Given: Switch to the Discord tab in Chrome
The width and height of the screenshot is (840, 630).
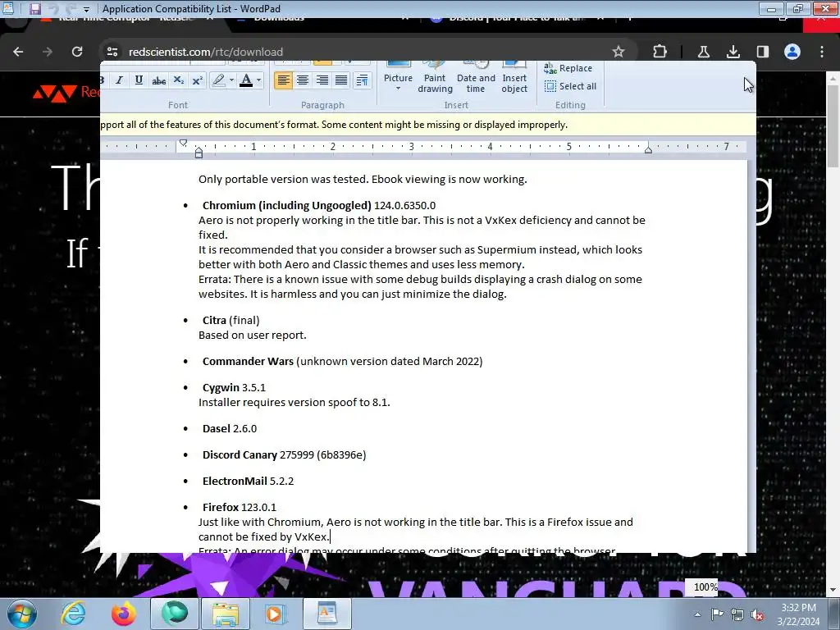Looking at the screenshot, I should [517, 20].
